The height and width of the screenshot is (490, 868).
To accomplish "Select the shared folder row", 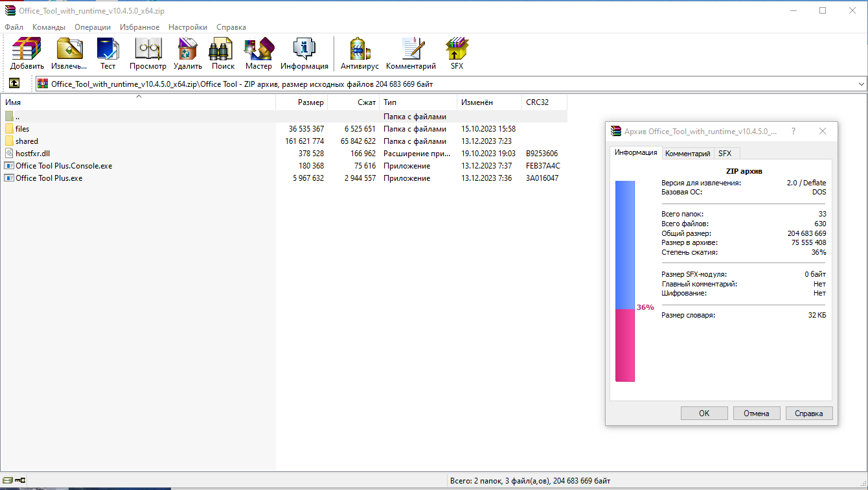I will pos(284,141).
